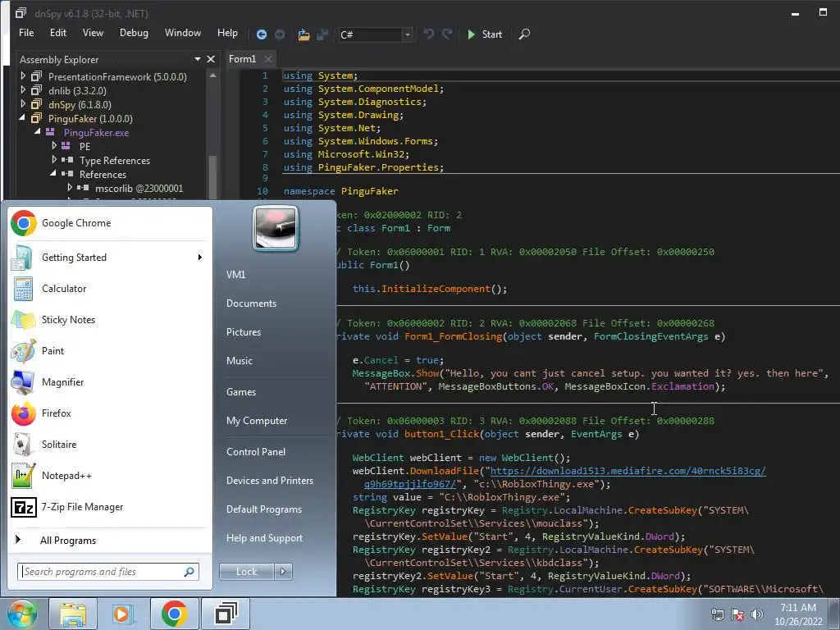This screenshot has width=840, height=630.
Task: Click the volume speaker tray icon
Action: pyautogui.click(x=756, y=614)
